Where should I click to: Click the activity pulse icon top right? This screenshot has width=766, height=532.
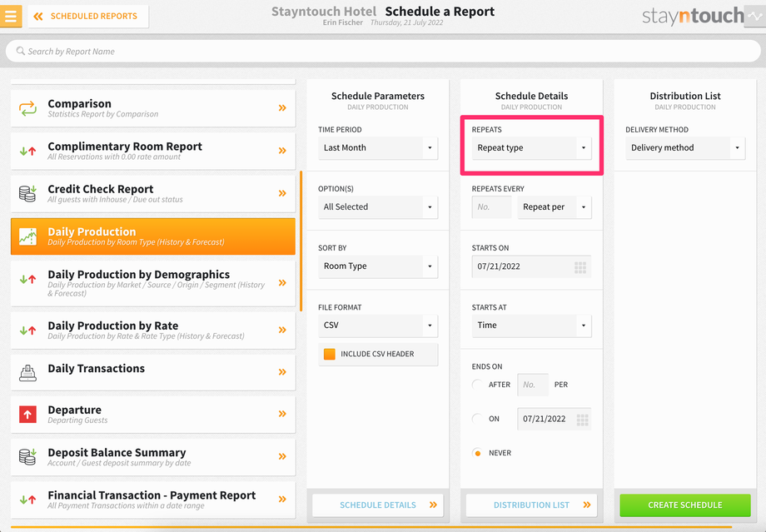(x=755, y=16)
